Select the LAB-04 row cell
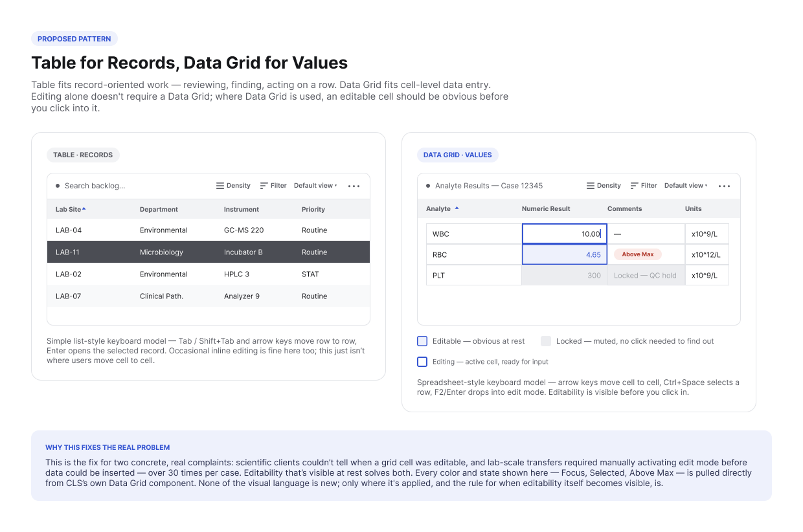The width and height of the screenshot is (803, 532). pyautogui.click(x=69, y=230)
